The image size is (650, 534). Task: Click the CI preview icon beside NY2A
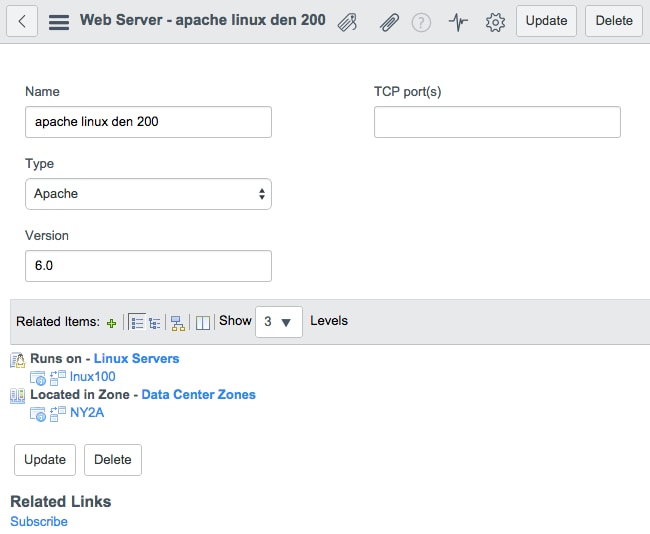[38, 414]
